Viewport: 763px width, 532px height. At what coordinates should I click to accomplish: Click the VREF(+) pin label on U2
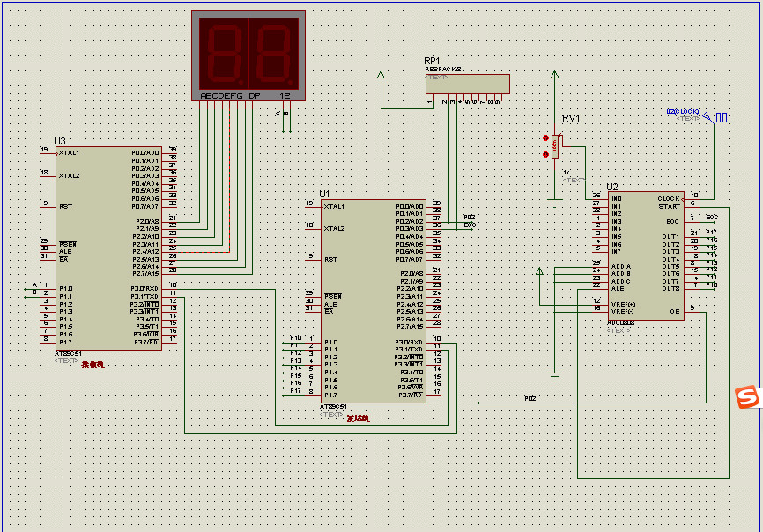(x=623, y=304)
